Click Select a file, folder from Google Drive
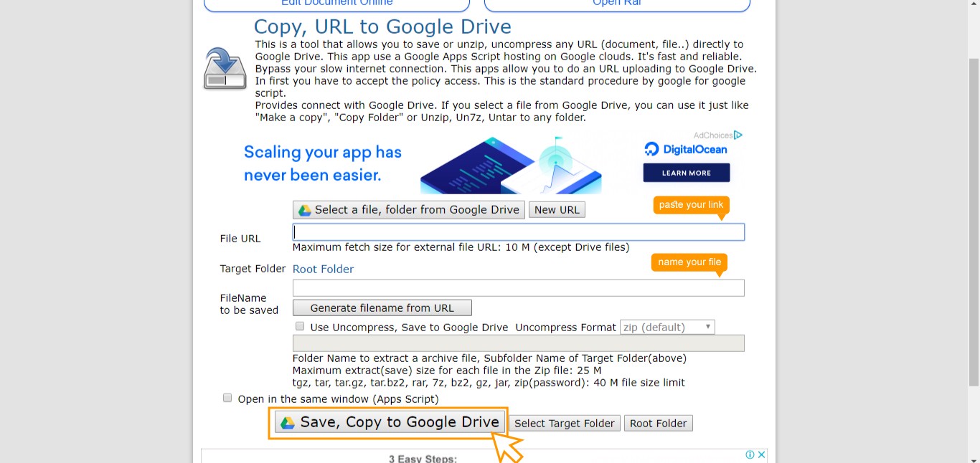Viewport: 980px width, 463px height. coord(409,209)
